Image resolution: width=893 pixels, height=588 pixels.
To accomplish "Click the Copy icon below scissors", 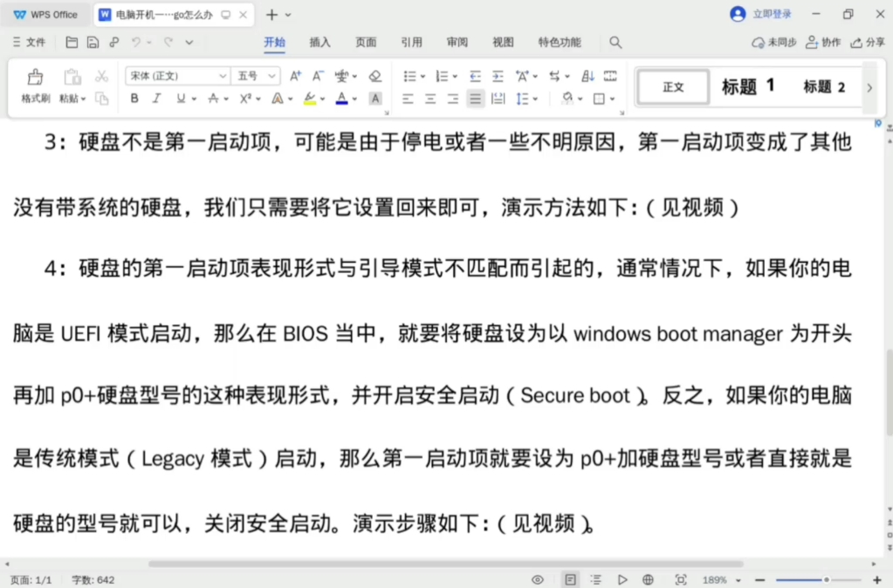I will click(x=101, y=99).
